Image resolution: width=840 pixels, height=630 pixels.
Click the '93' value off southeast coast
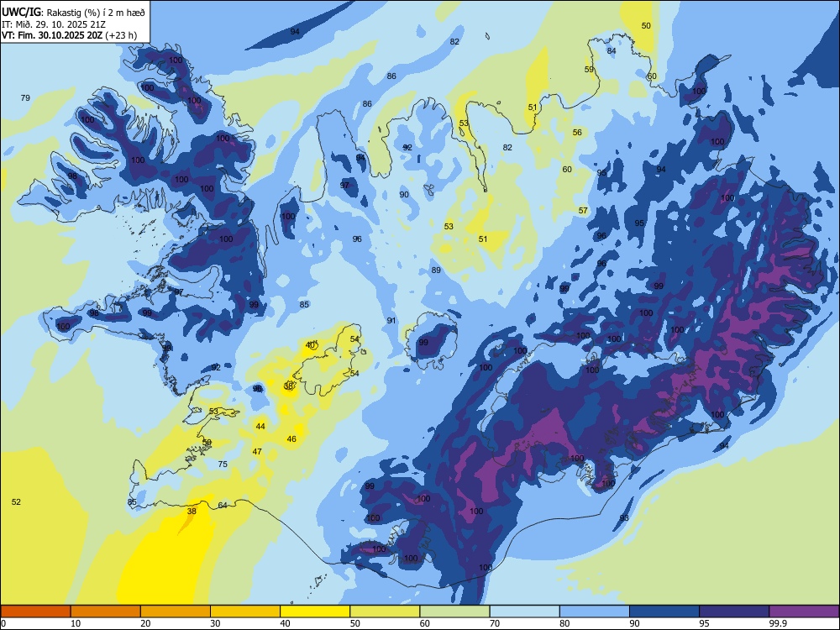[624, 517]
